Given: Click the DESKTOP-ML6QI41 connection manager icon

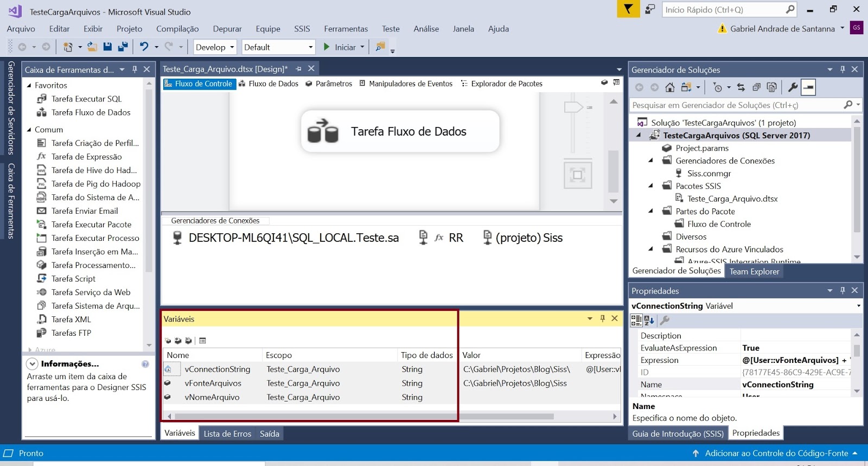Looking at the screenshot, I should point(177,238).
